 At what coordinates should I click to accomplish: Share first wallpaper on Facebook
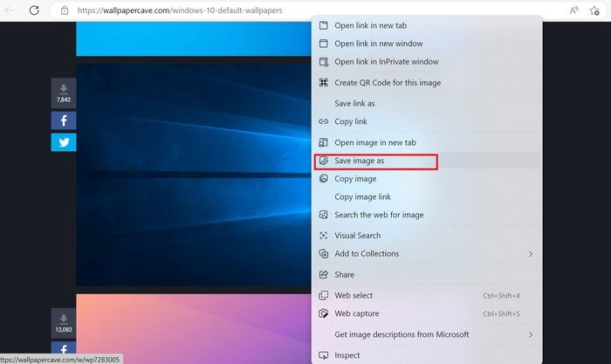(64, 120)
